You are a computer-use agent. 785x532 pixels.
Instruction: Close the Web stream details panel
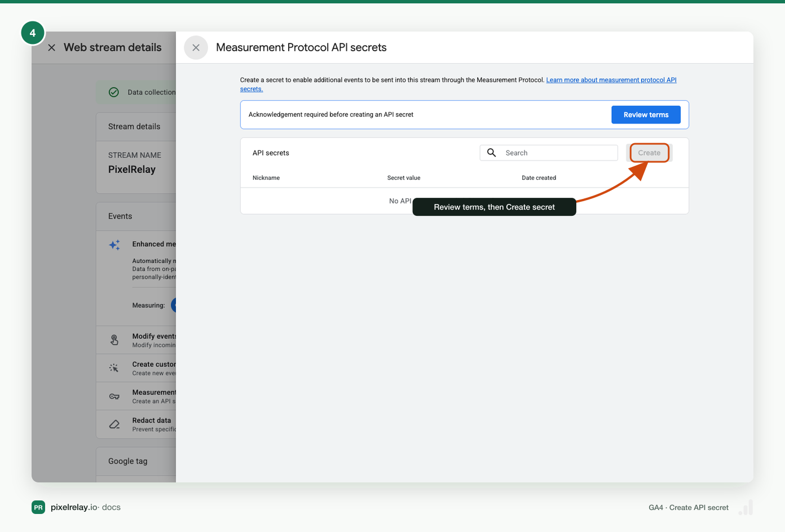(51, 48)
